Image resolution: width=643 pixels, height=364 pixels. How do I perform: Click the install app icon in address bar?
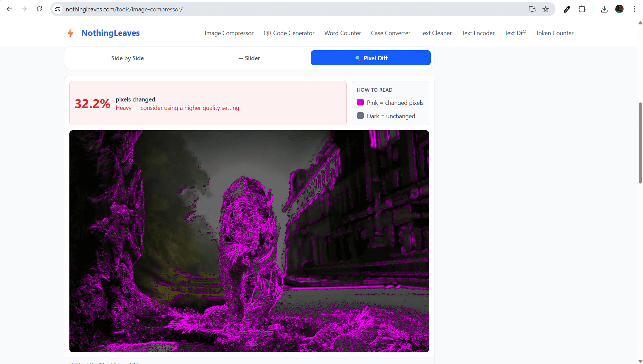532,9
